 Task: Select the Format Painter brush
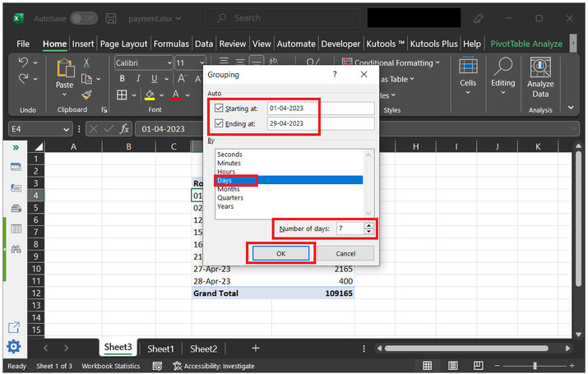pos(86,95)
